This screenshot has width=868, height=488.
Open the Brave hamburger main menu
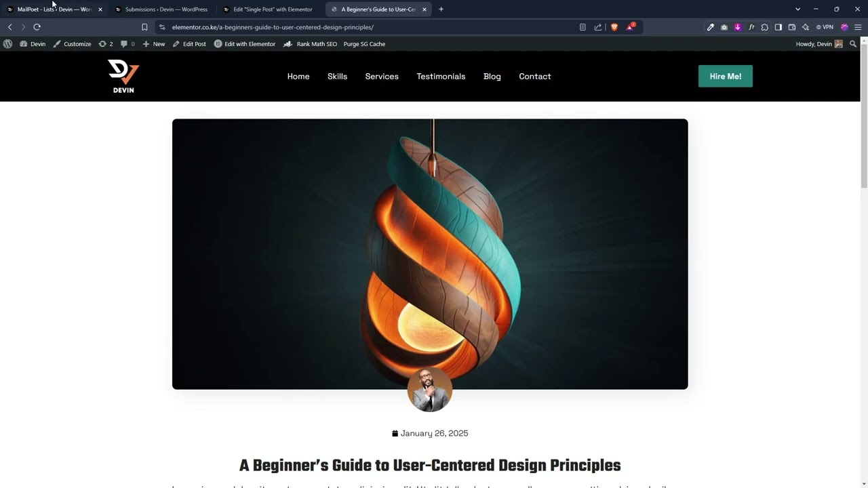(858, 27)
